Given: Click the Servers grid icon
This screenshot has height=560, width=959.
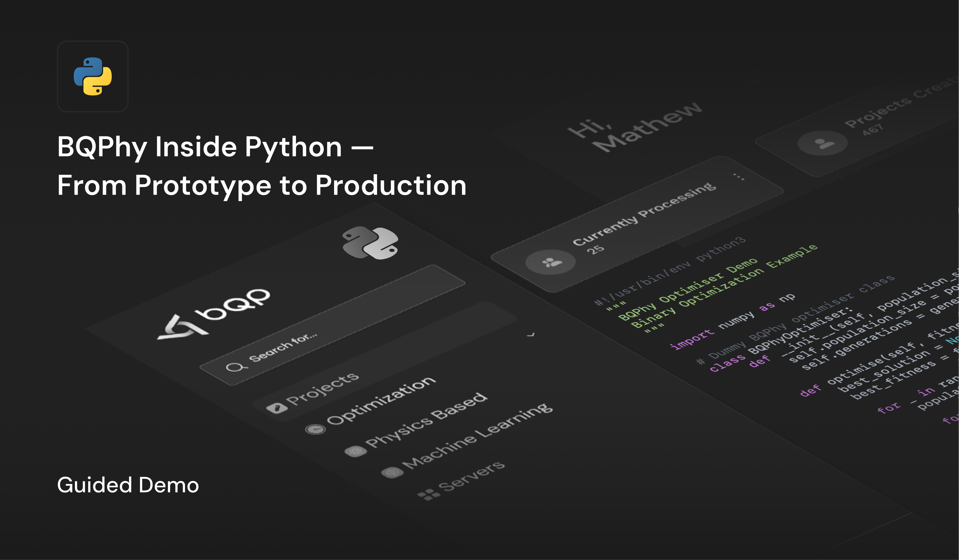Looking at the screenshot, I should point(428,495).
